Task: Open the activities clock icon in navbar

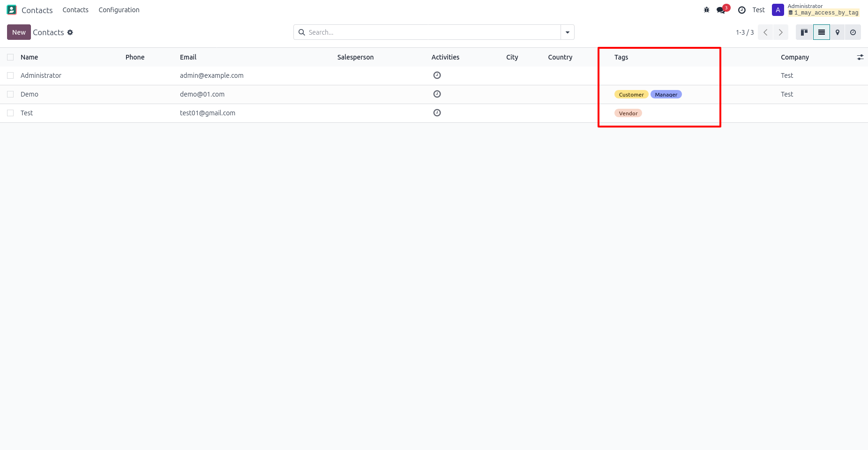Action: click(741, 10)
